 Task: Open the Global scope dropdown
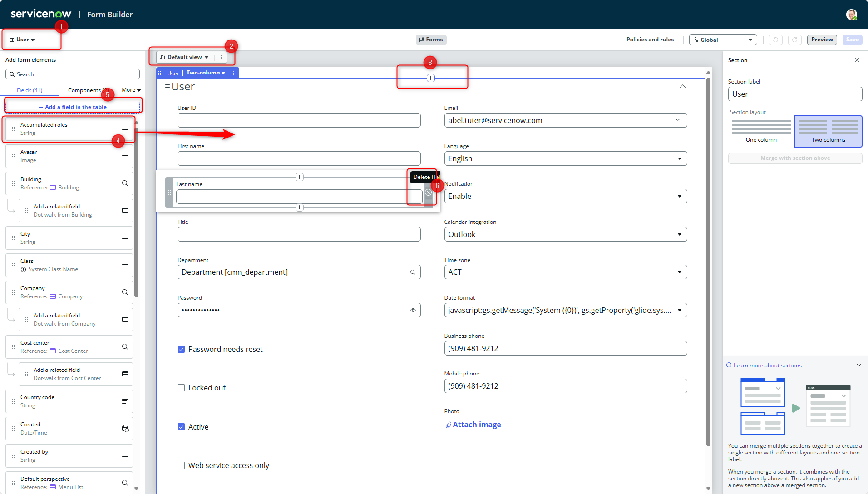(723, 40)
